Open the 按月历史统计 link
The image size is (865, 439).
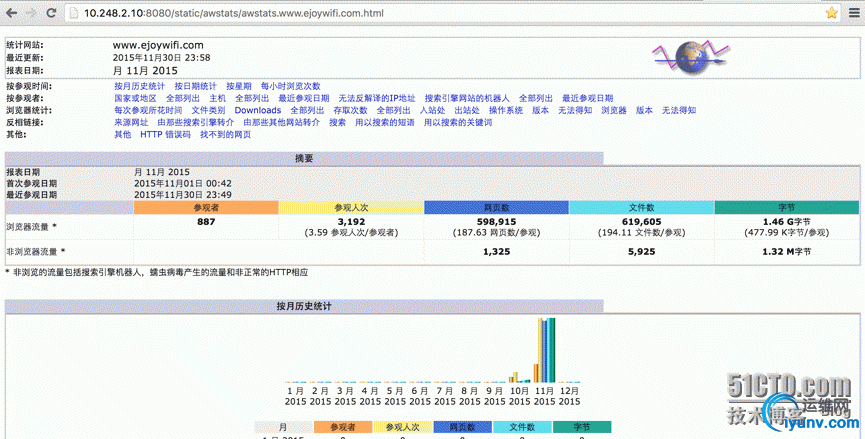point(140,86)
